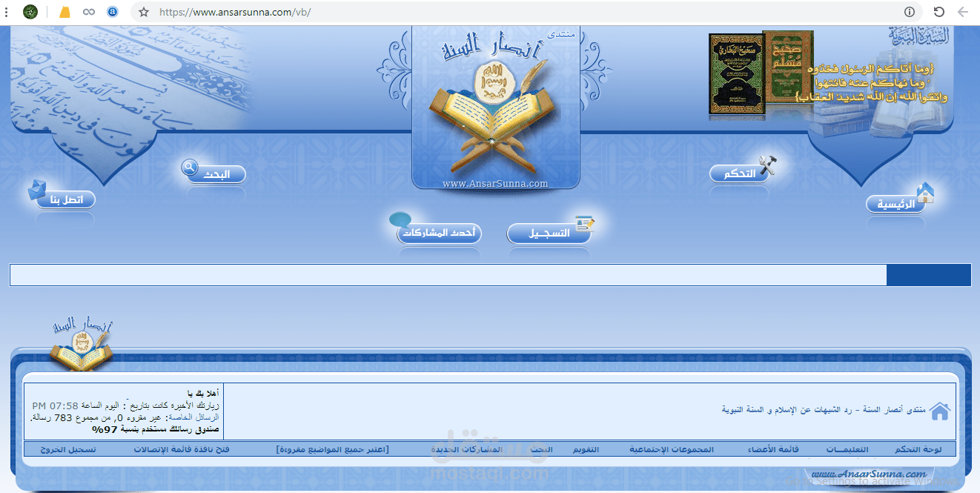This screenshot has width=980, height=493.
Task: Open the البحث (search) button
Action: click(216, 175)
